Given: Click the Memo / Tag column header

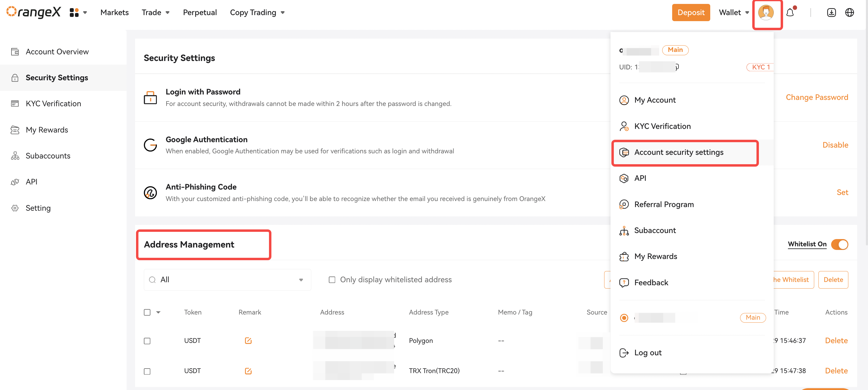Looking at the screenshot, I should 515,312.
